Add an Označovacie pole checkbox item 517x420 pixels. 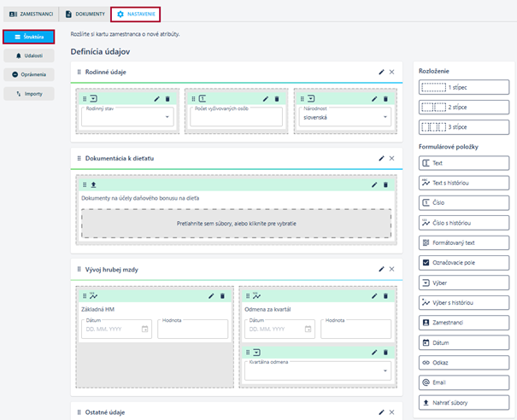pos(464,263)
